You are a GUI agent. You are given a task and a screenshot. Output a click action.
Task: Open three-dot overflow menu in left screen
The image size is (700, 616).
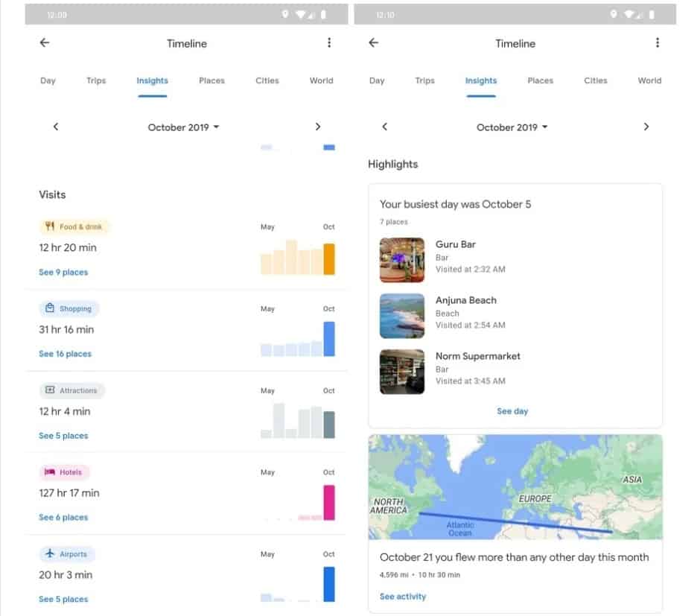pos(329,43)
